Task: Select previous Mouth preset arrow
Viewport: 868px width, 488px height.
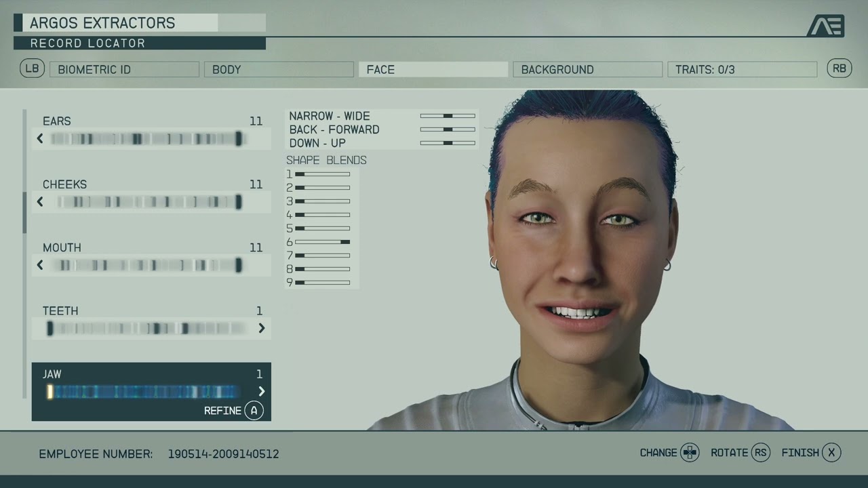Action: [40, 265]
